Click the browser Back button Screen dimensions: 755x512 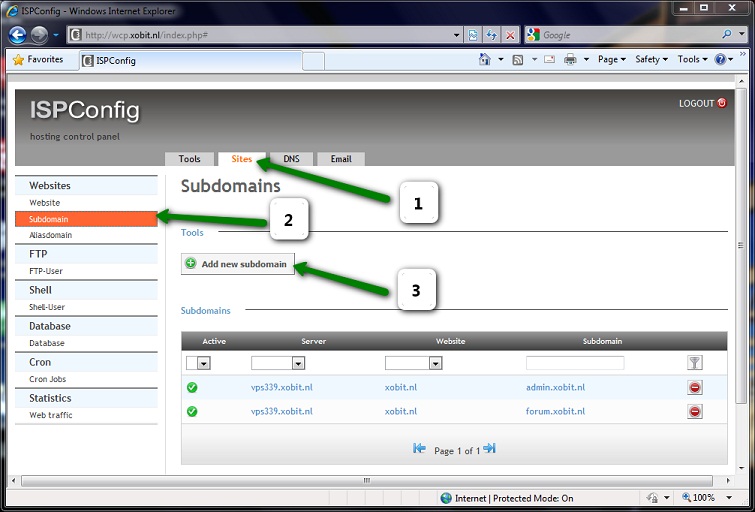pos(17,34)
